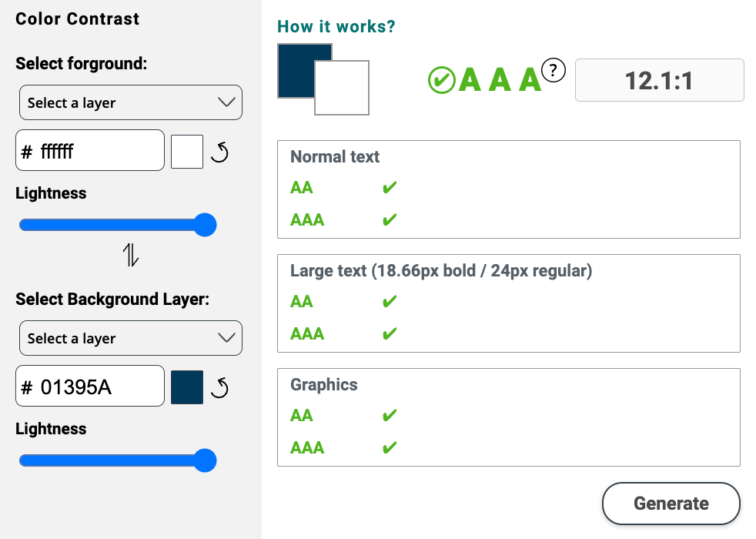Open the foreground Select a layer dropdown

tap(131, 102)
